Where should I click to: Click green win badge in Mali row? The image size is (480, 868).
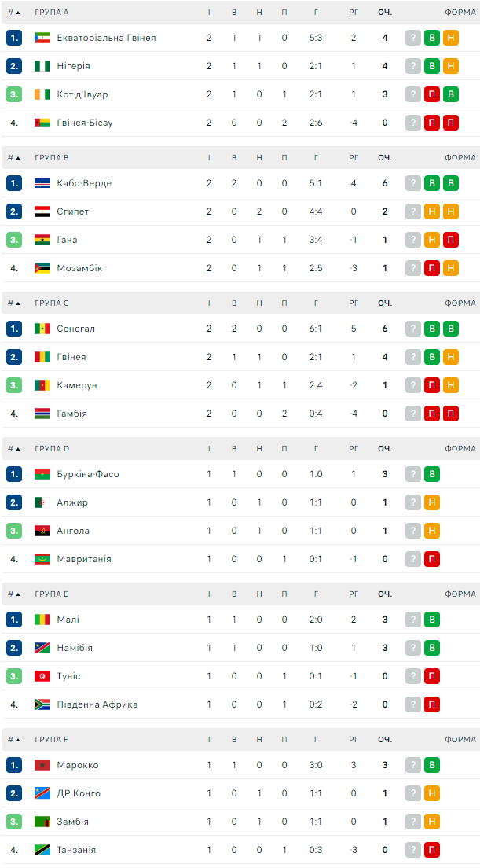click(x=431, y=620)
